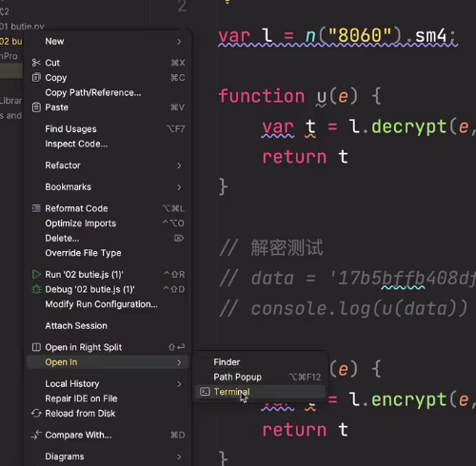Screen dimensions: 476x466
Task: Click the Paste icon
Action: coord(36,107)
